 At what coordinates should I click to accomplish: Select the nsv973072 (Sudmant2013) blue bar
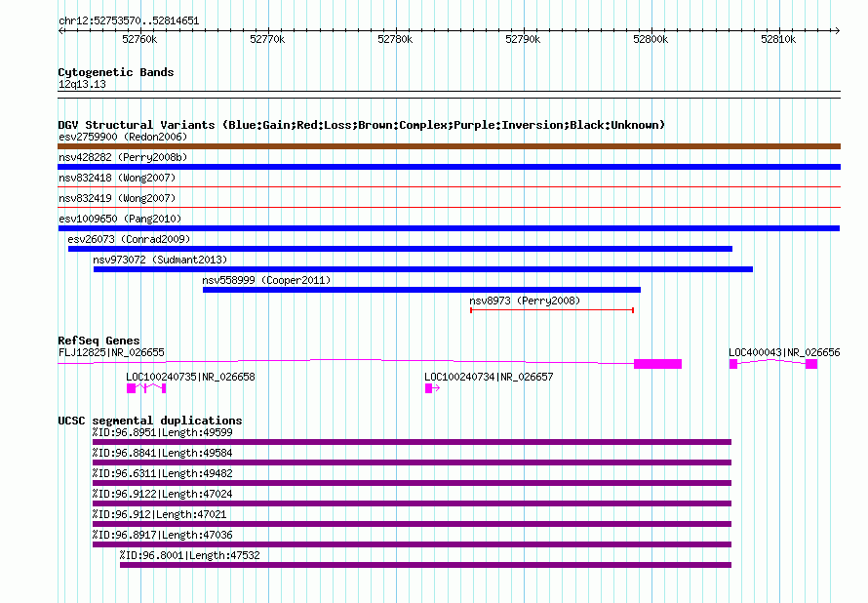423,269
